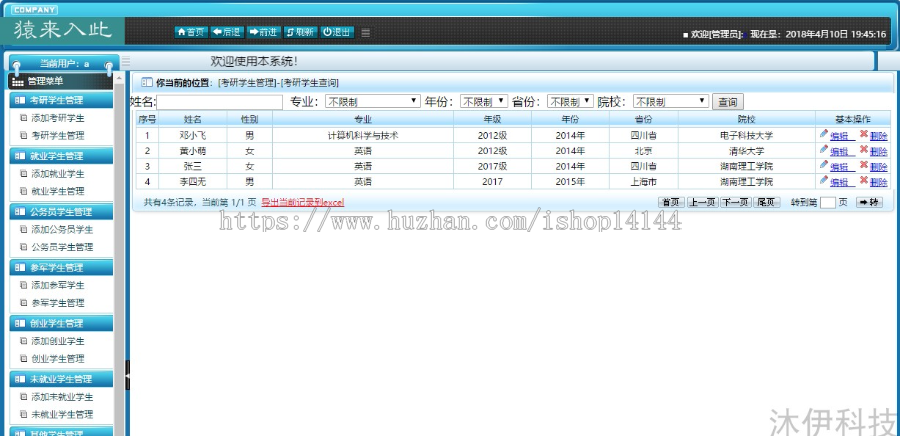
Task: Open the menu lines icon beside 退出
Action: (x=366, y=33)
